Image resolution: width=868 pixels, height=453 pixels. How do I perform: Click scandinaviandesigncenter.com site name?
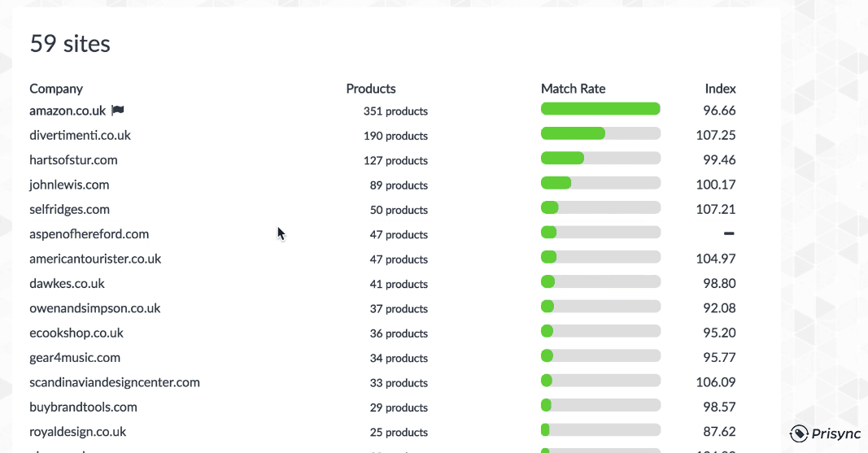[x=115, y=382]
